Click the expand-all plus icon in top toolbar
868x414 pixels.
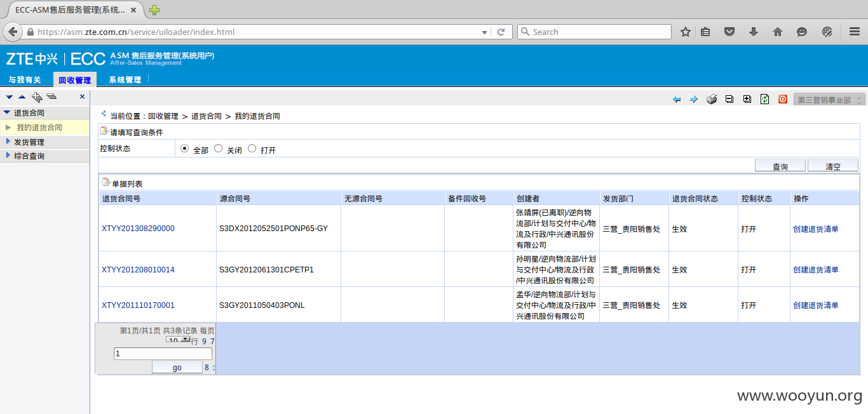(x=747, y=99)
